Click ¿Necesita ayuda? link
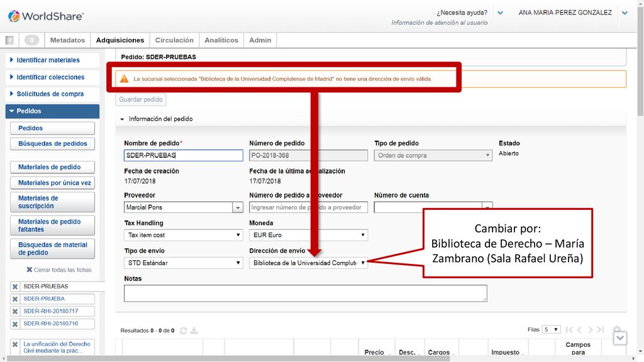Image resolution: width=644 pixels, height=362 pixels. coord(462,13)
